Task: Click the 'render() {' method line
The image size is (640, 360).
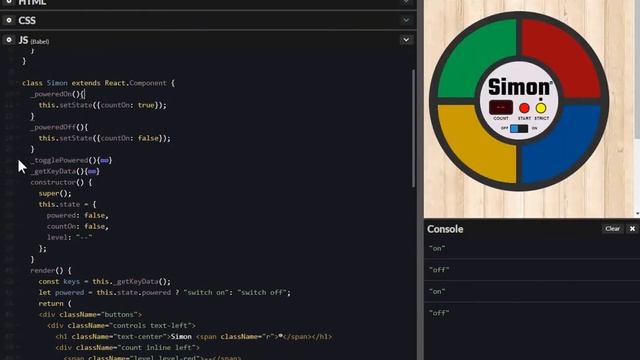Action: click(51, 271)
